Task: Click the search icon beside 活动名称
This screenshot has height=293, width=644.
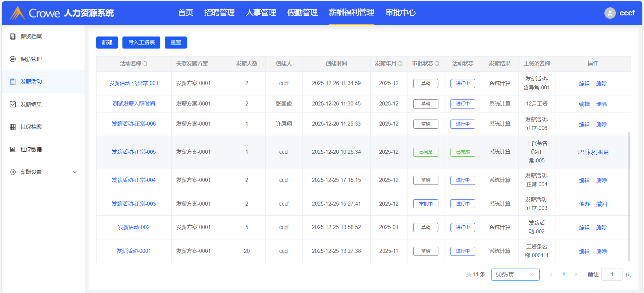Action: (x=145, y=64)
